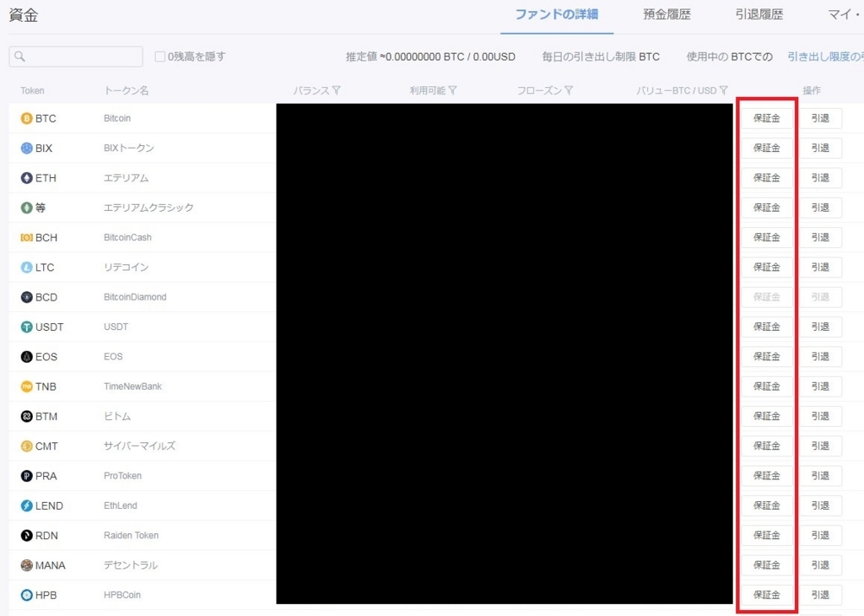
Task: Click the BCD coin icon
Action: [x=26, y=297]
